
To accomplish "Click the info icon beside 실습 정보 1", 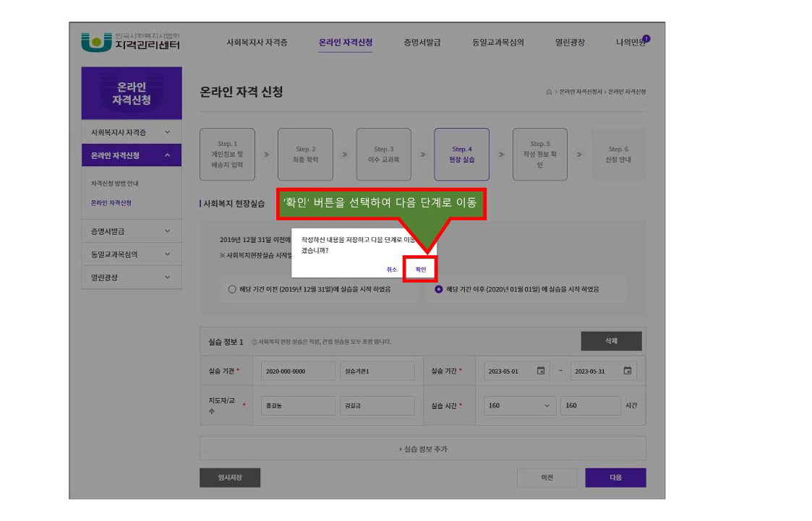I will 255,342.
